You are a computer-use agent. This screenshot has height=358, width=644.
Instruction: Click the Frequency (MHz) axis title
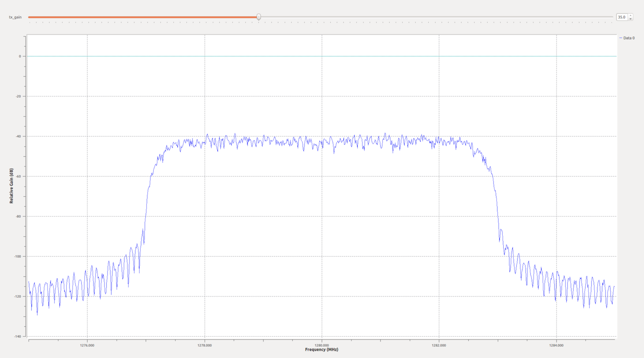322,350
